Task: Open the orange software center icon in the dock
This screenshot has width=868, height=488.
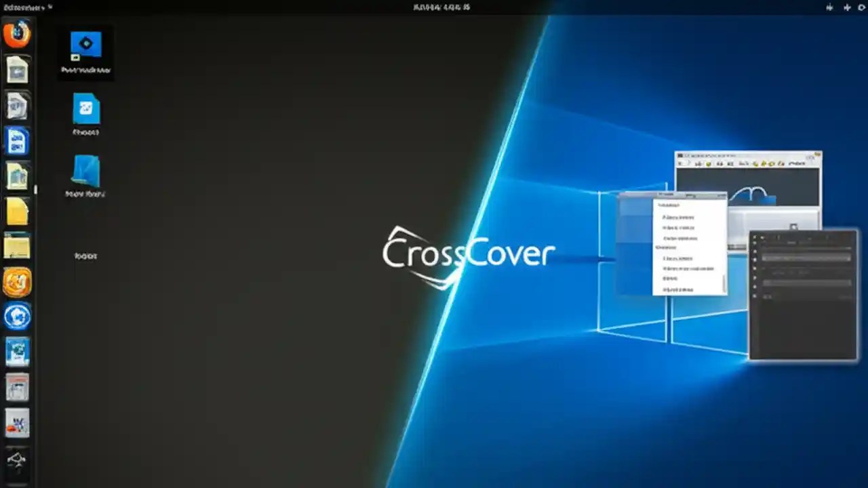Action: point(18,283)
